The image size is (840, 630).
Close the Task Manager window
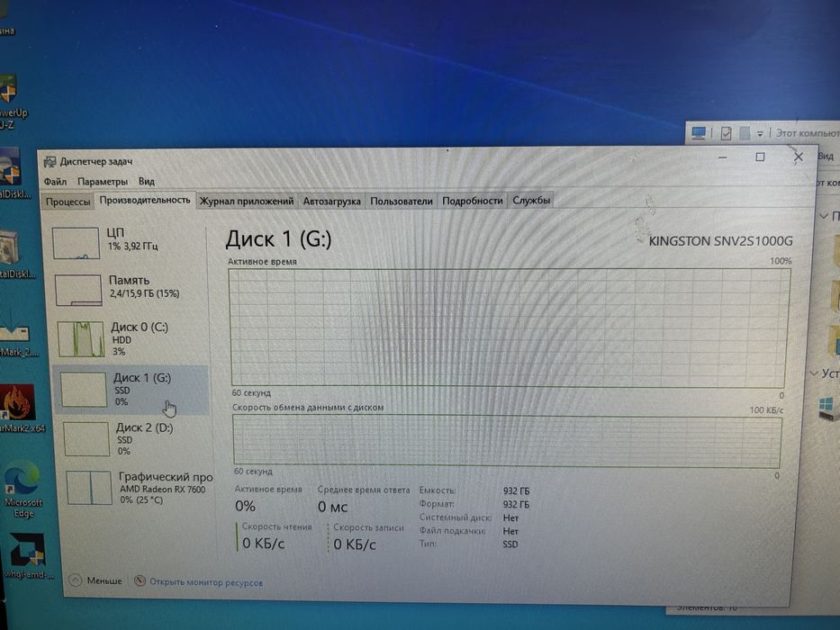799,157
